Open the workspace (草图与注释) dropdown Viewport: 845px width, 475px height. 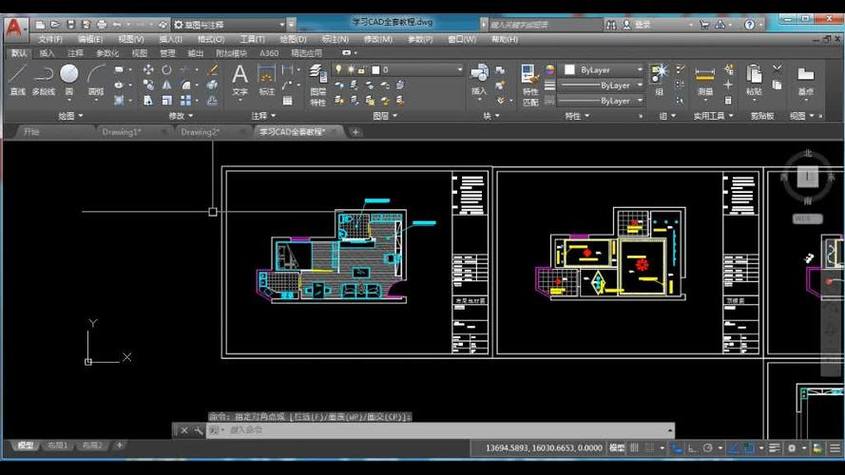229,25
